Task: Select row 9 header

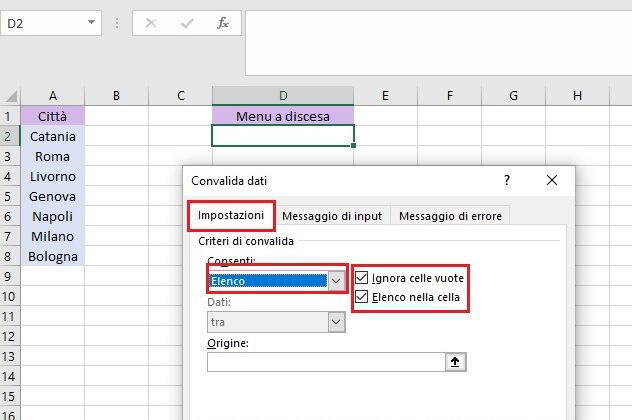Action: 10,276
